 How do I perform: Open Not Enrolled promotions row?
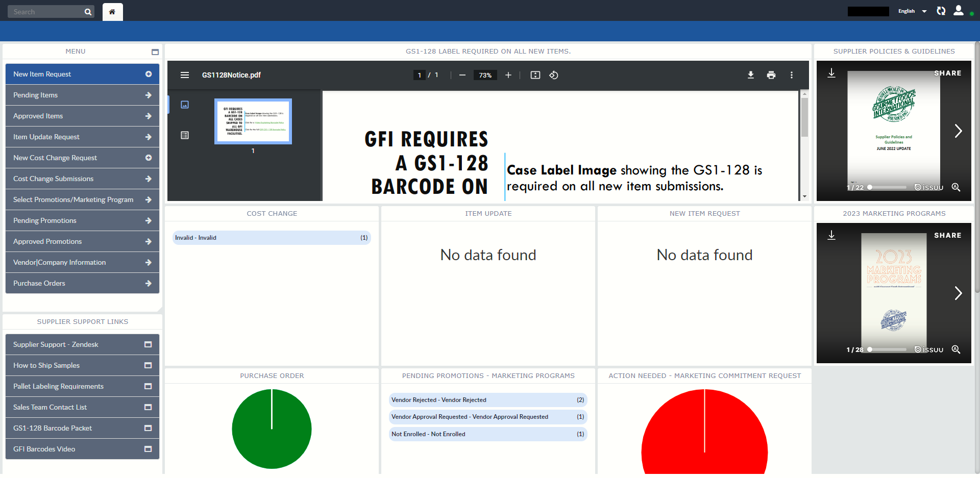(488, 434)
